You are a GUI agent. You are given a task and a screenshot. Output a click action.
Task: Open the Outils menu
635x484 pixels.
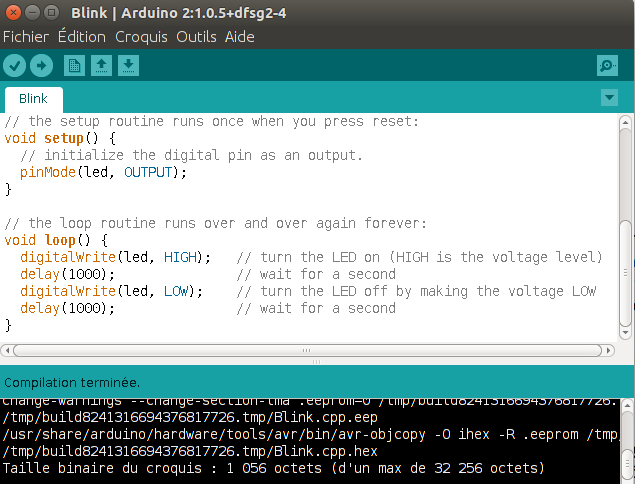pos(196,37)
